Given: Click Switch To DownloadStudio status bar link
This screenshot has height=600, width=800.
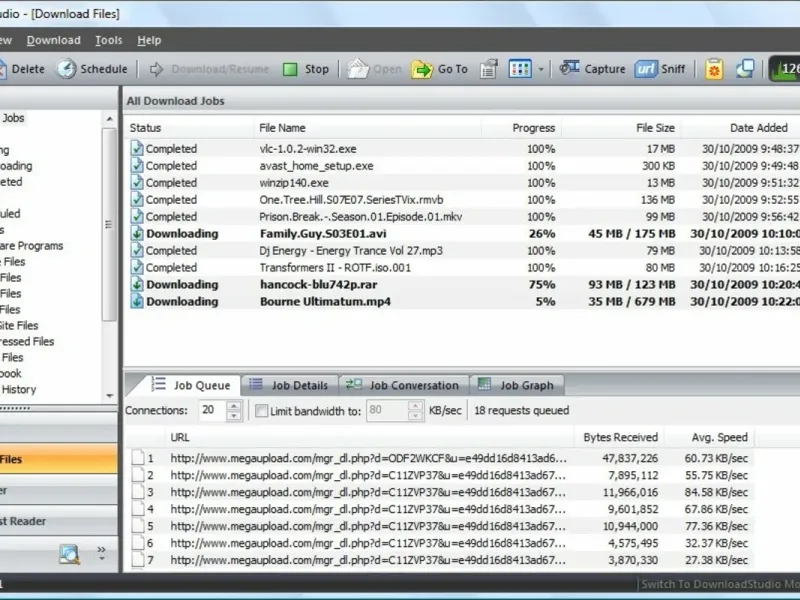Looking at the screenshot, I should tap(720, 584).
